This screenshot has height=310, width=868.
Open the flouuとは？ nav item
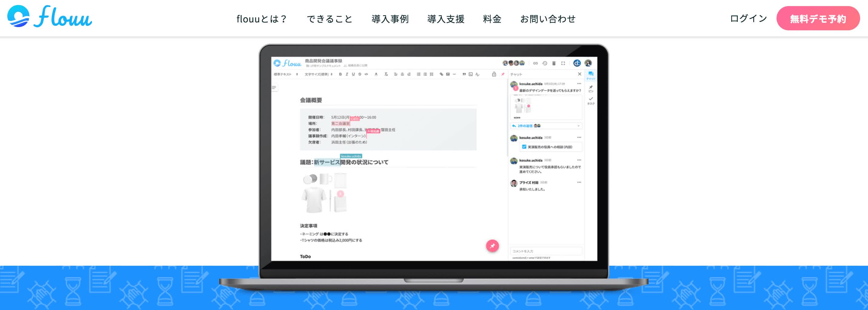point(261,19)
